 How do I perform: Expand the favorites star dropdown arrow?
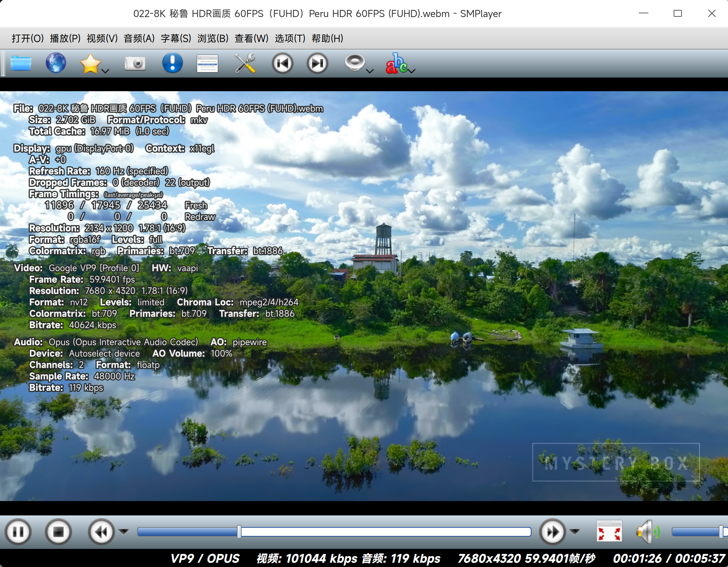click(x=106, y=71)
